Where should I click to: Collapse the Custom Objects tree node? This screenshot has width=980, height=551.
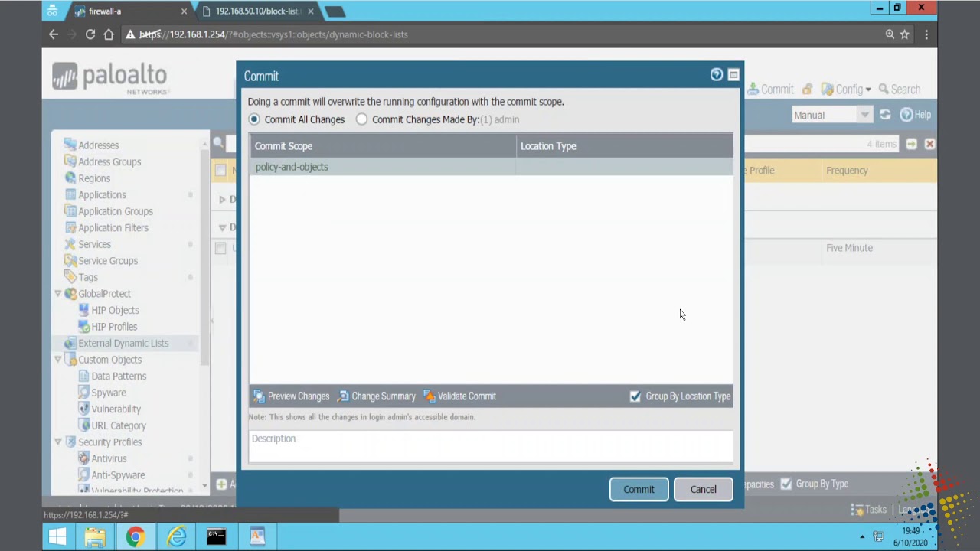[x=58, y=360]
